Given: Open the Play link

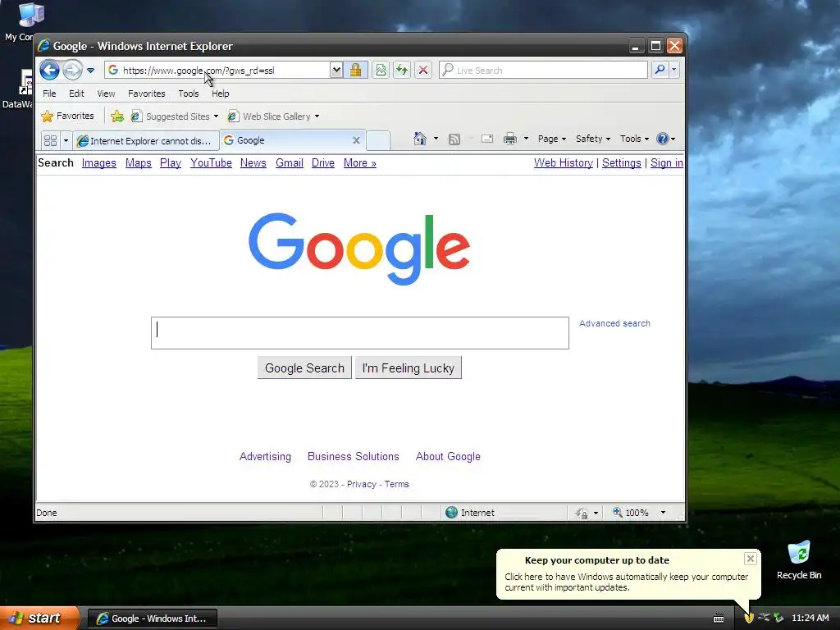Looking at the screenshot, I should click(x=171, y=163).
